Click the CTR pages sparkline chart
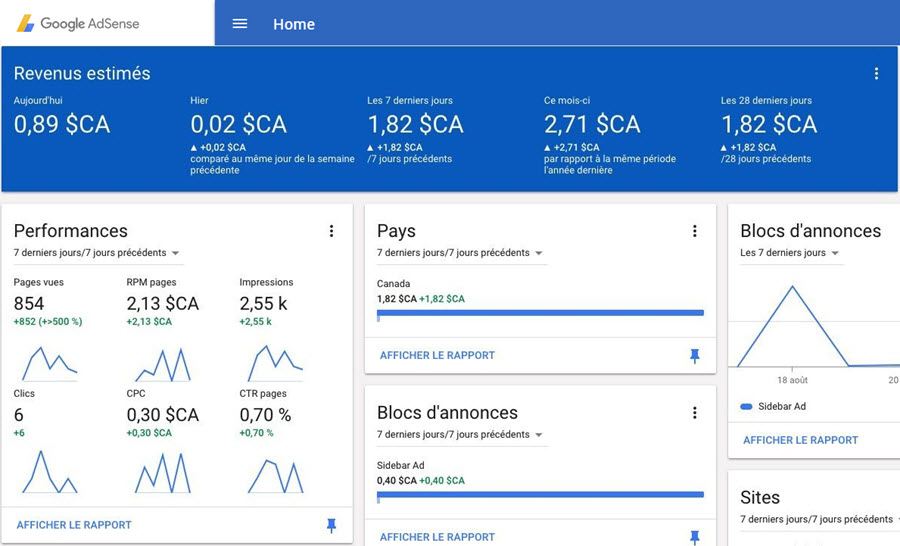 click(x=275, y=475)
